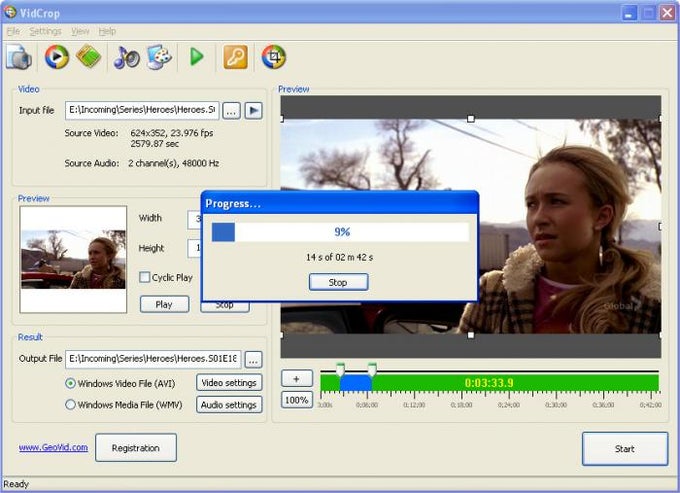Click the green play arrow toolbar icon
Viewport: 680px width, 493px height.
pyautogui.click(x=196, y=57)
